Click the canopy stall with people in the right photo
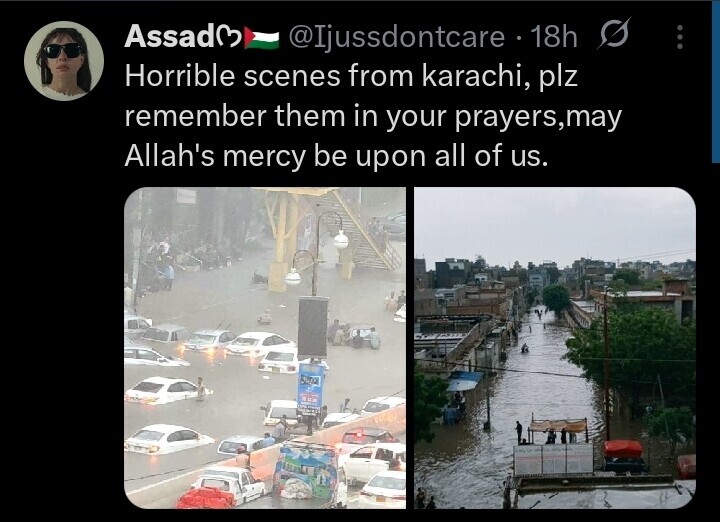This screenshot has width=720, height=522. point(557,430)
